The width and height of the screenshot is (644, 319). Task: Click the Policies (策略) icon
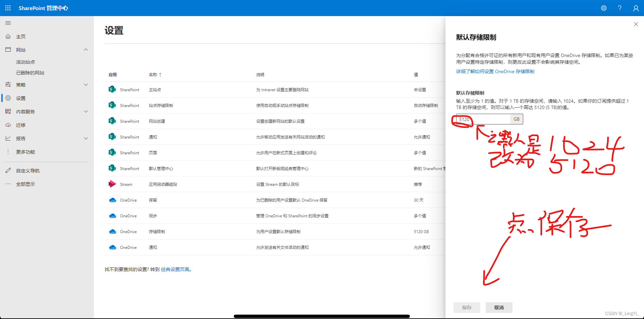pos(8,85)
